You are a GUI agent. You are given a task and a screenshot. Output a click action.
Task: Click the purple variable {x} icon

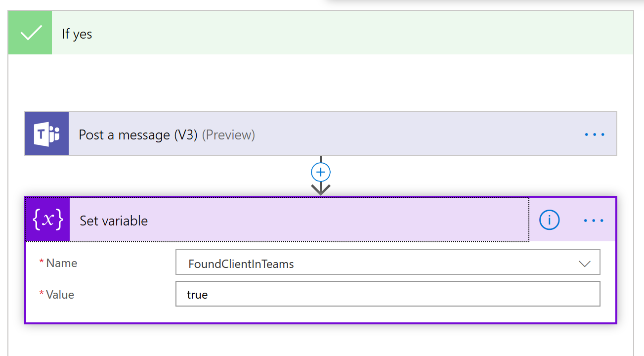(47, 220)
